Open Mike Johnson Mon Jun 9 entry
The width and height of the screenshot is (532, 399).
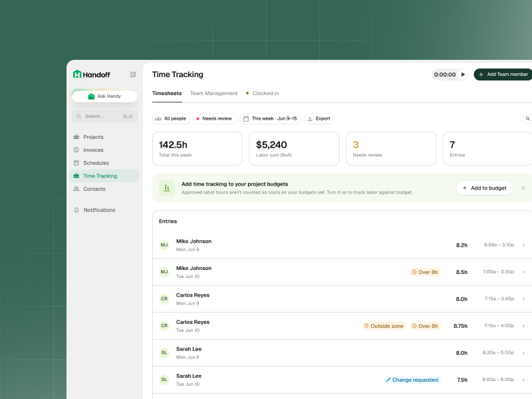(342, 245)
